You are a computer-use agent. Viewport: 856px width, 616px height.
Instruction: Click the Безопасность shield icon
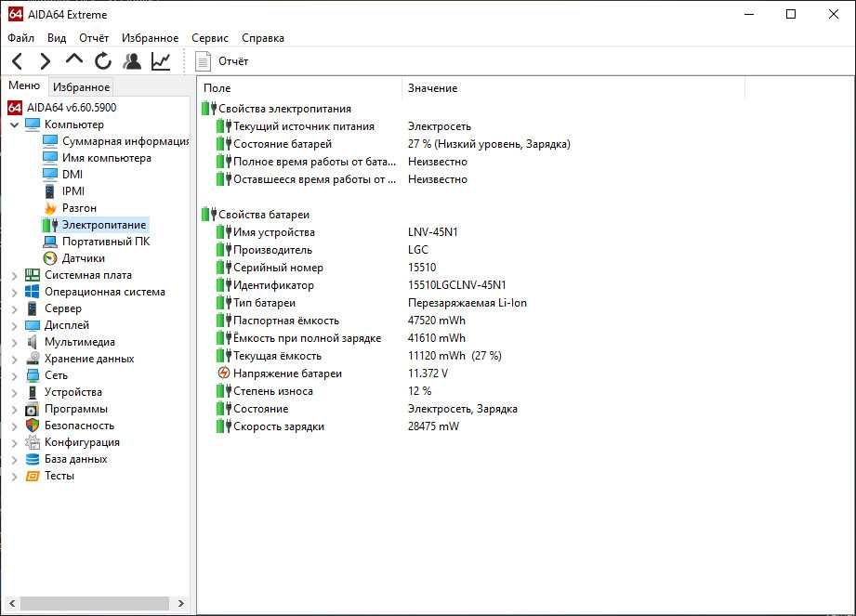(x=33, y=426)
